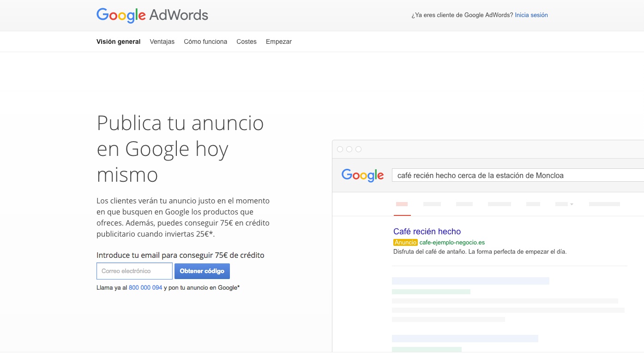Click the yellow Anuncio badge
This screenshot has width=644, height=363.
405,242
